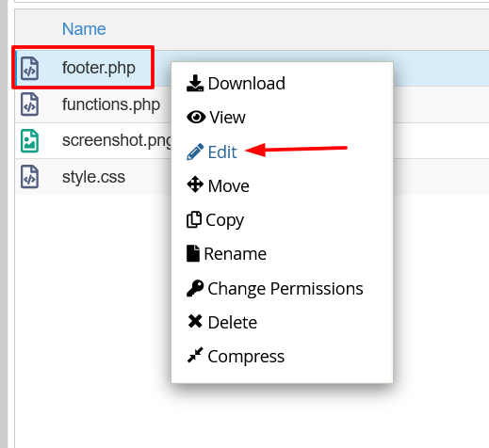Sort files by the Name column header
489x448 pixels.
coord(84,29)
